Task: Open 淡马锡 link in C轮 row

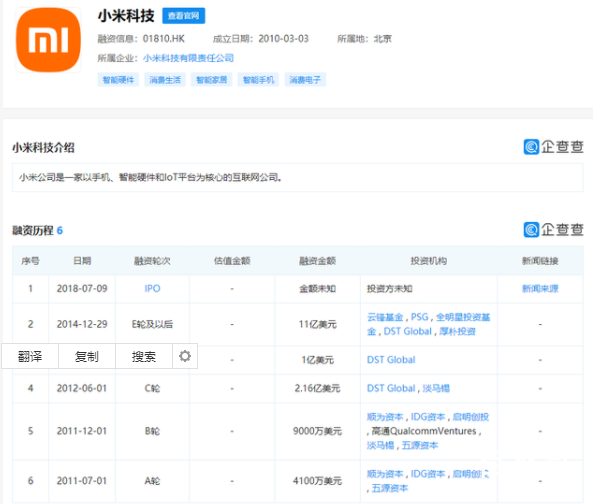Action: point(436,388)
